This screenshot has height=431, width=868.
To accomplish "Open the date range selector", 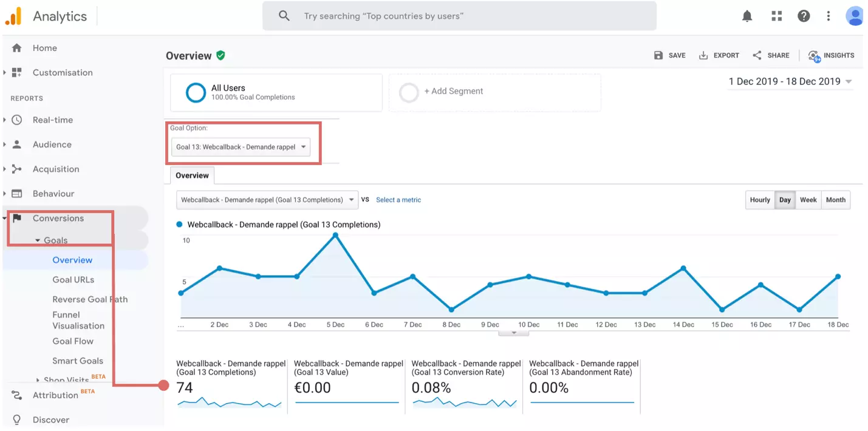I will 790,81.
